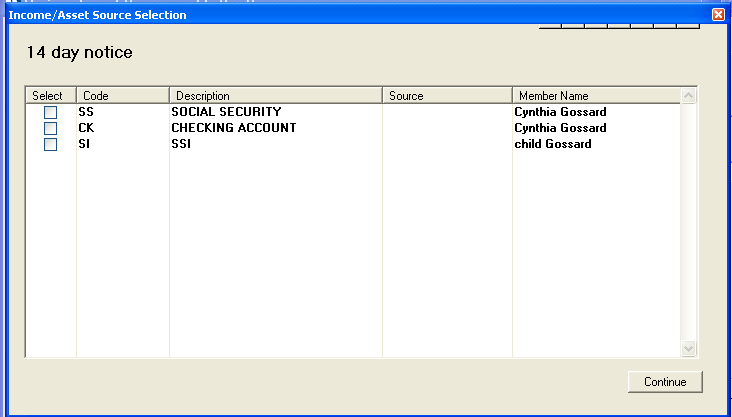Screen dimensions: 732x417
Task: Click the SS code cell
Action: click(x=85, y=112)
